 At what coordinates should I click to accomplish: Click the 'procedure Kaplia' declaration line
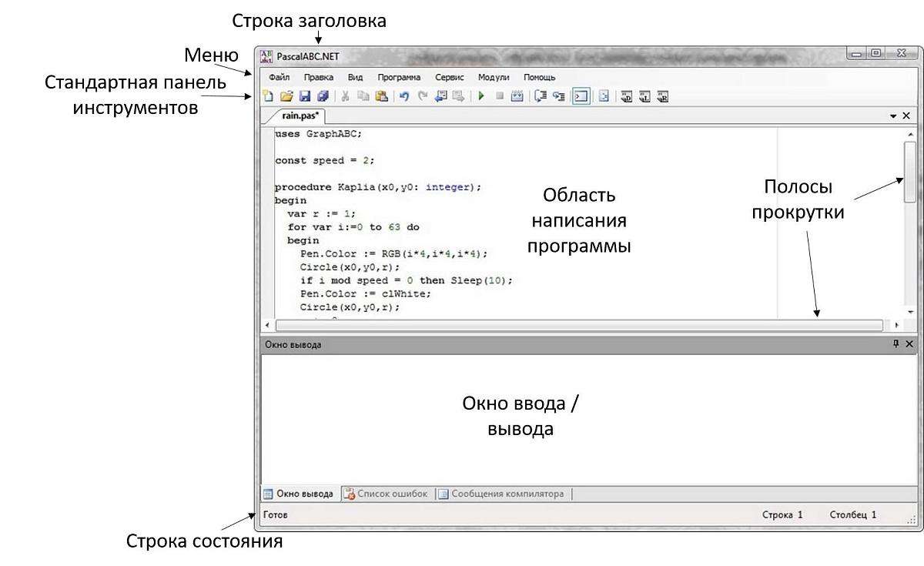pos(378,187)
